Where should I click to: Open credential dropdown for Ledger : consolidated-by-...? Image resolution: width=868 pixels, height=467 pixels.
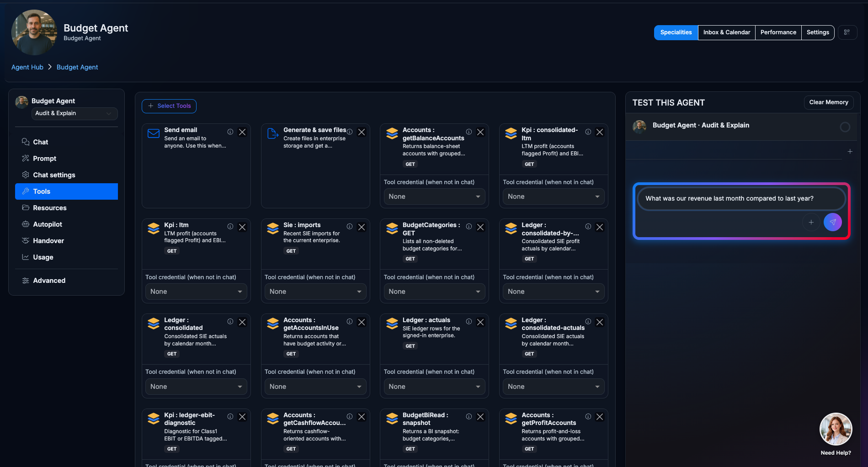click(x=554, y=292)
